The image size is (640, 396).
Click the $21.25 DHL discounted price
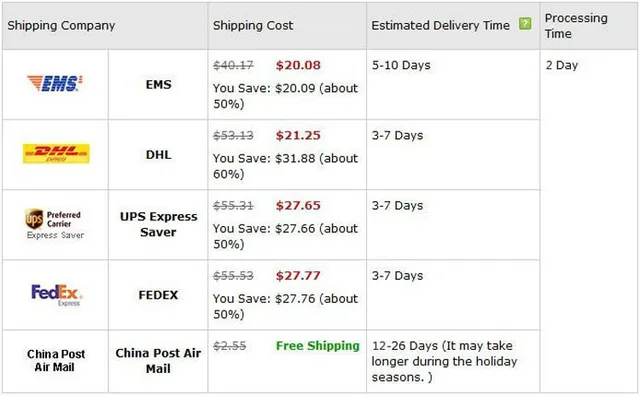tap(298, 136)
